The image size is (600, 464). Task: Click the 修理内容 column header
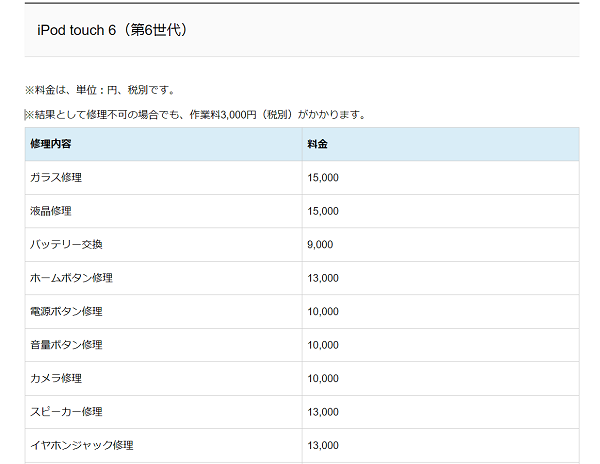pyautogui.click(x=51, y=144)
